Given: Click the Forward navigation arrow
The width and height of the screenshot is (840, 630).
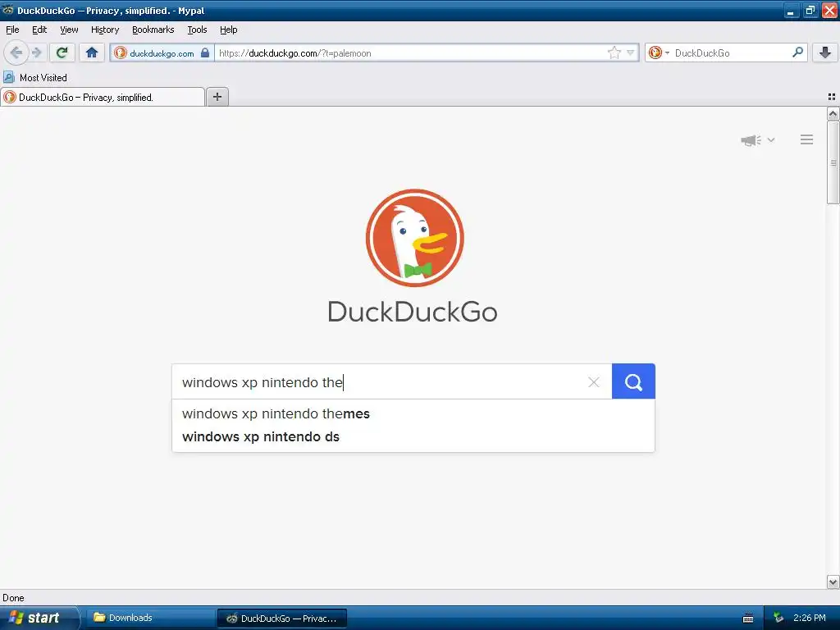Looking at the screenshot, I should pyautogui.click(x=37, y=52).
